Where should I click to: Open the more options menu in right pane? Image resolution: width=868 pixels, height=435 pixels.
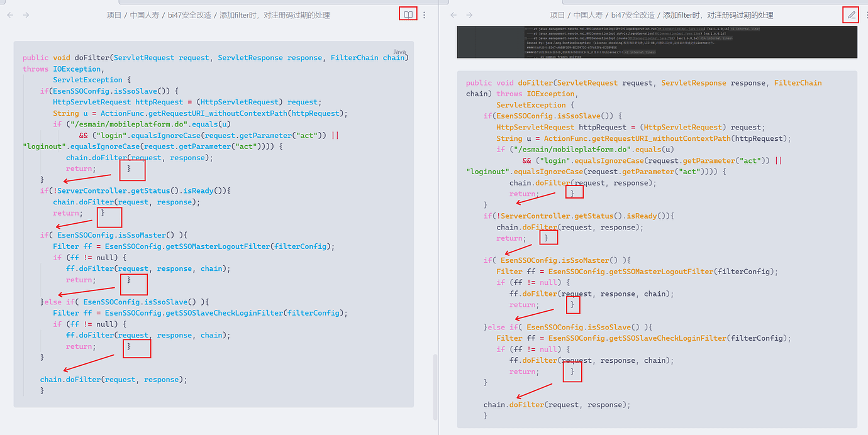click(x=867, y=14)
